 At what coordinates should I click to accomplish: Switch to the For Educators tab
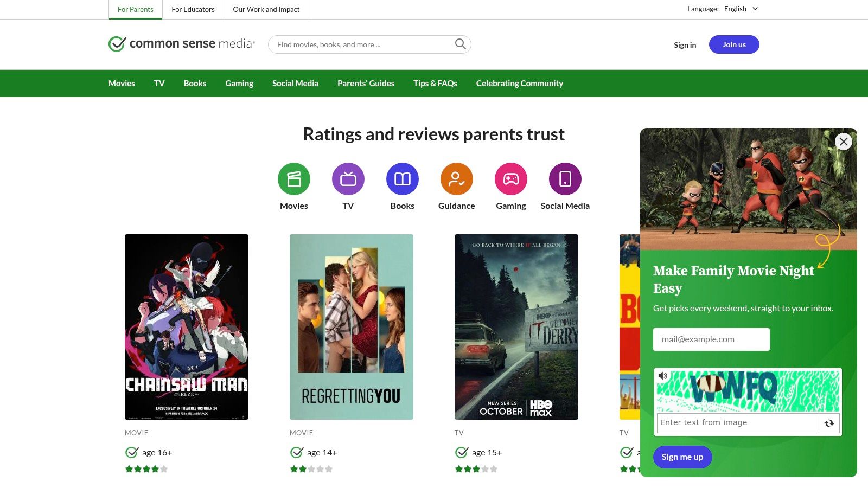tap(193, 9)
